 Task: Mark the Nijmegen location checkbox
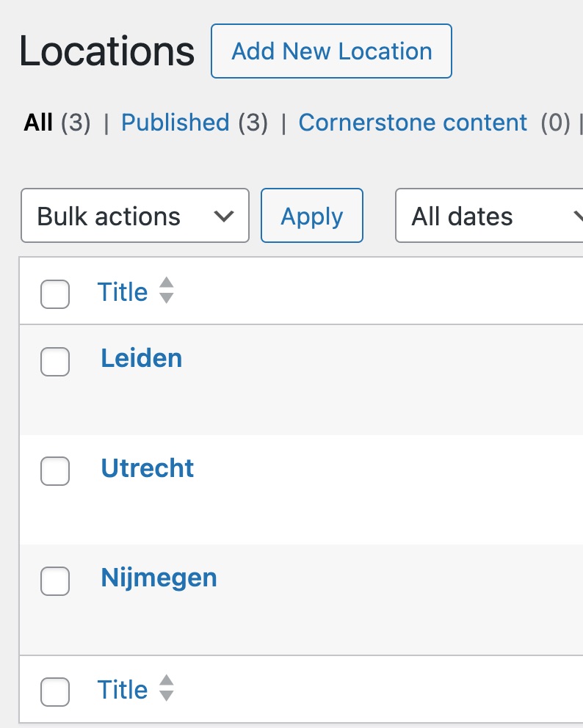tap(55, 580)
